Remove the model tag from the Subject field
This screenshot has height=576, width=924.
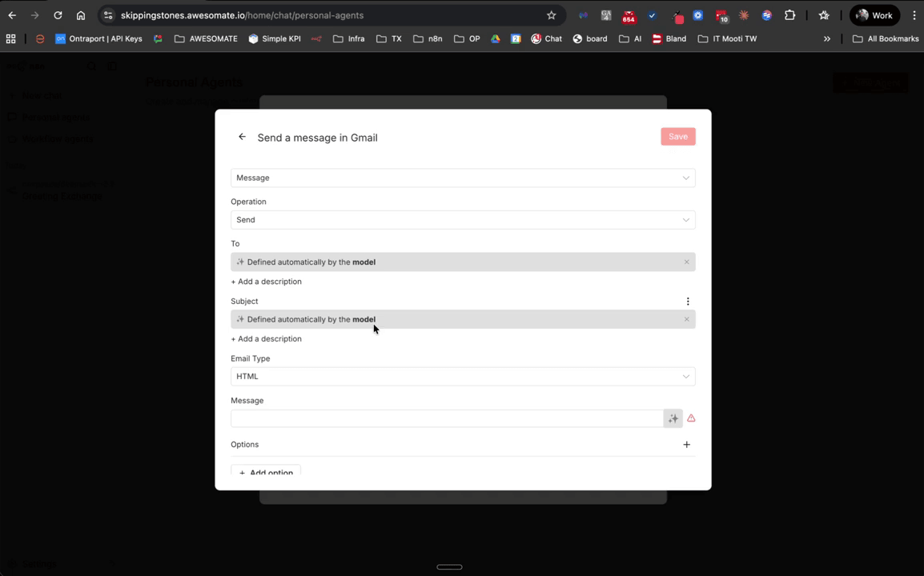click(686, 319)
